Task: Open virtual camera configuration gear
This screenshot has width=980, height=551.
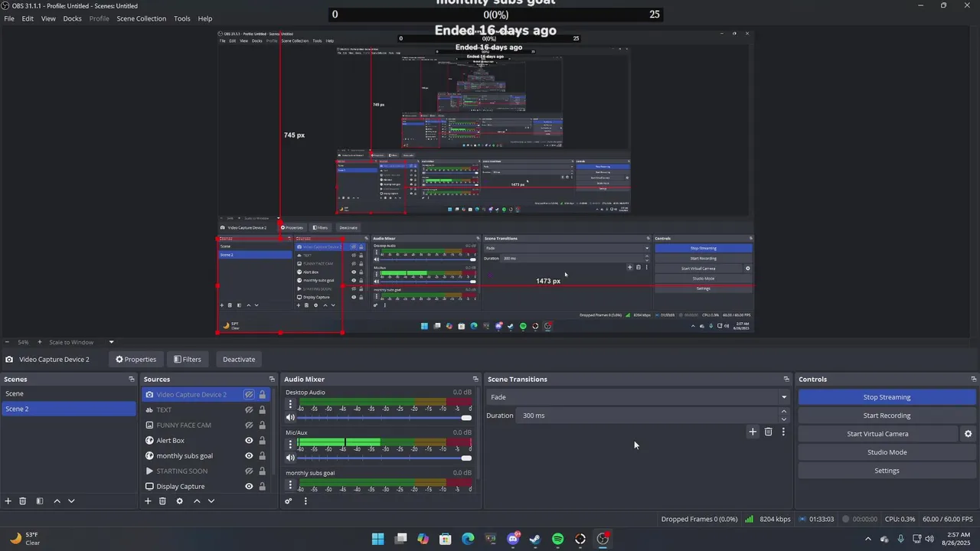Action: click(968, 434)
